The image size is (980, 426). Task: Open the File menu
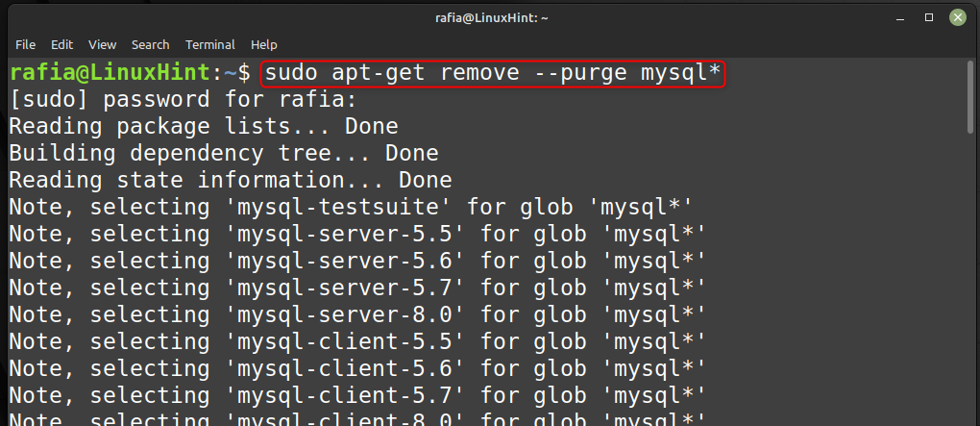pyautogui.click(x=26, y=45)
